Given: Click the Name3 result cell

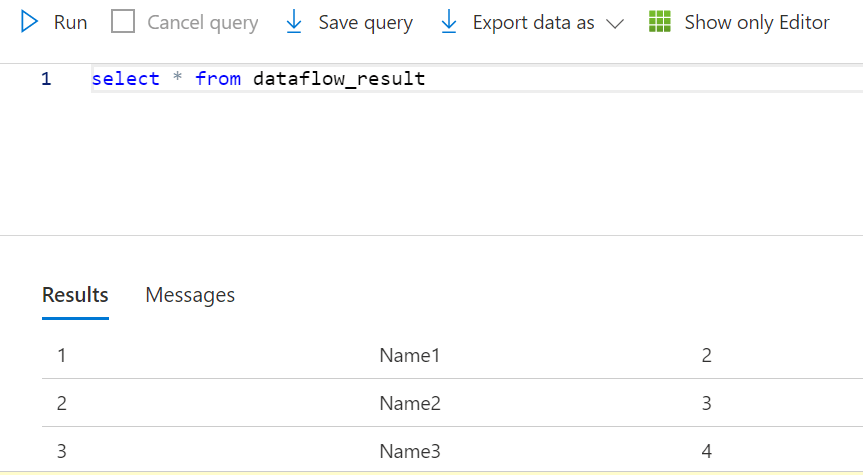Looking at the screenshot, I should (x=409, y=451).
